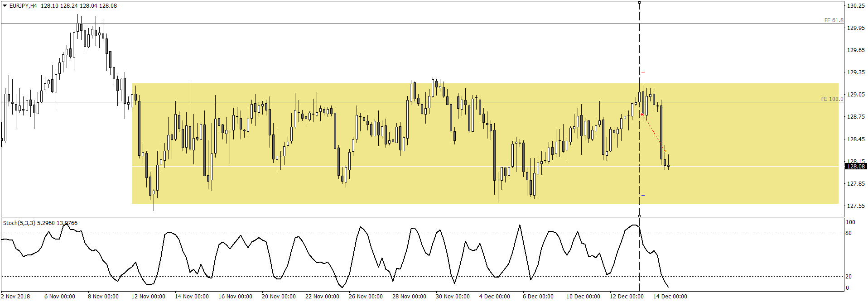Click the 128.75 price scale label
This screenshot has height=302, width=868.
point(856,117)
